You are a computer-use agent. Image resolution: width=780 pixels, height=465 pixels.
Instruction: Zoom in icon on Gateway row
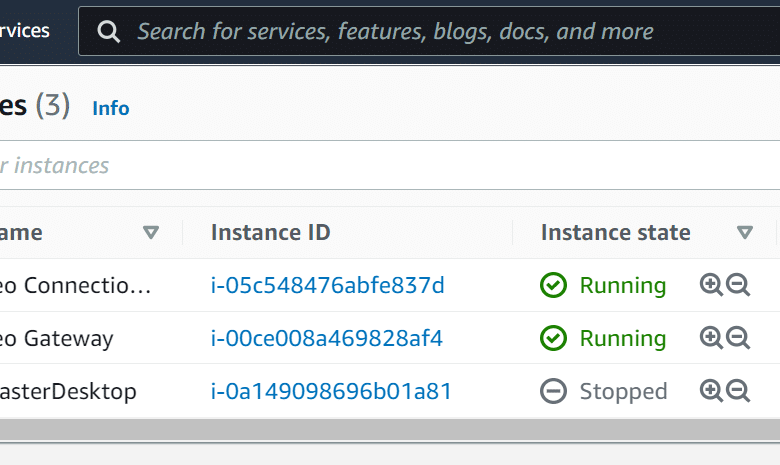pyautogui.click(x=711, y=338)
